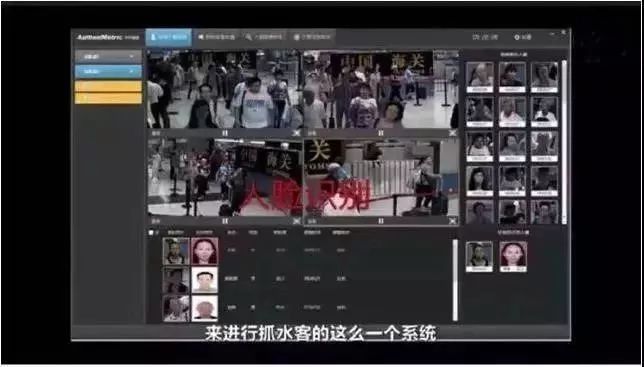Click the results table vertical scrollbar
Viewport: 644px width, 367px height.
pyautogui.click(x=455, y=280)
